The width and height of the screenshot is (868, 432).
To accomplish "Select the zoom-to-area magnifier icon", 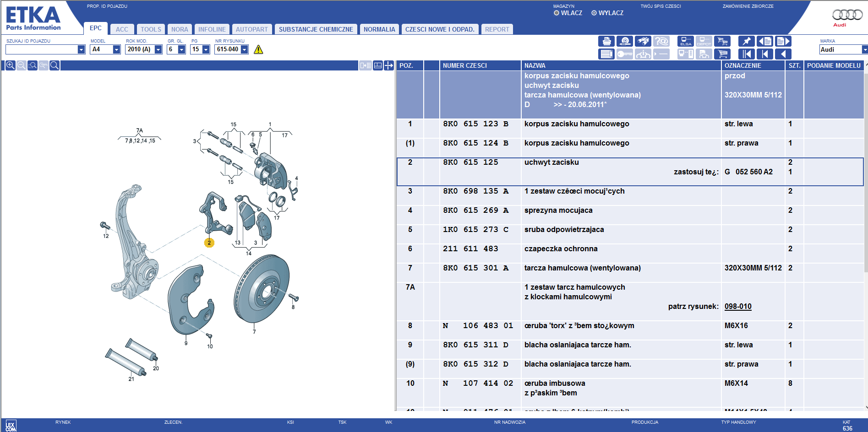I will pyautogui.click(x=33, y=65).
